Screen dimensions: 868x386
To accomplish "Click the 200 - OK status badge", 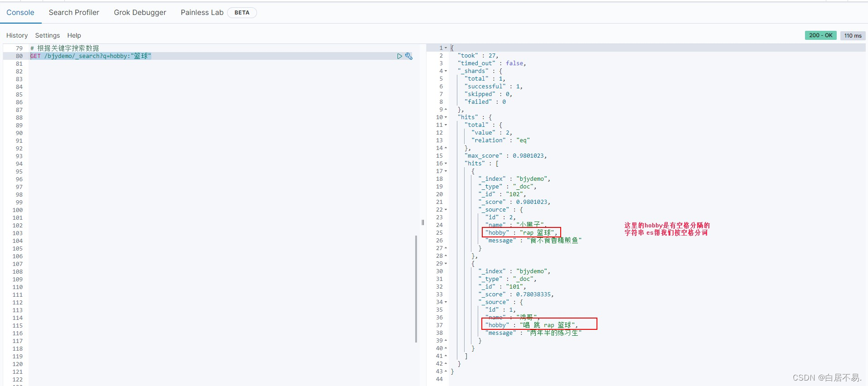I will click(821, 35).
